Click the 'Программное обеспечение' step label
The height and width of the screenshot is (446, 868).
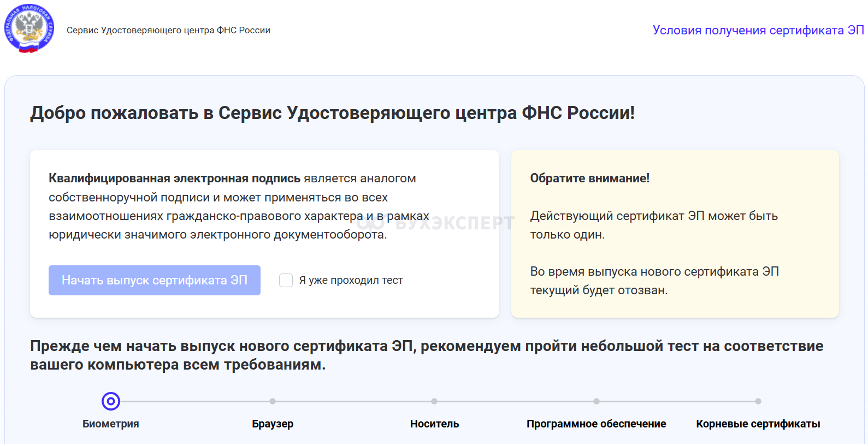point(597,424)
